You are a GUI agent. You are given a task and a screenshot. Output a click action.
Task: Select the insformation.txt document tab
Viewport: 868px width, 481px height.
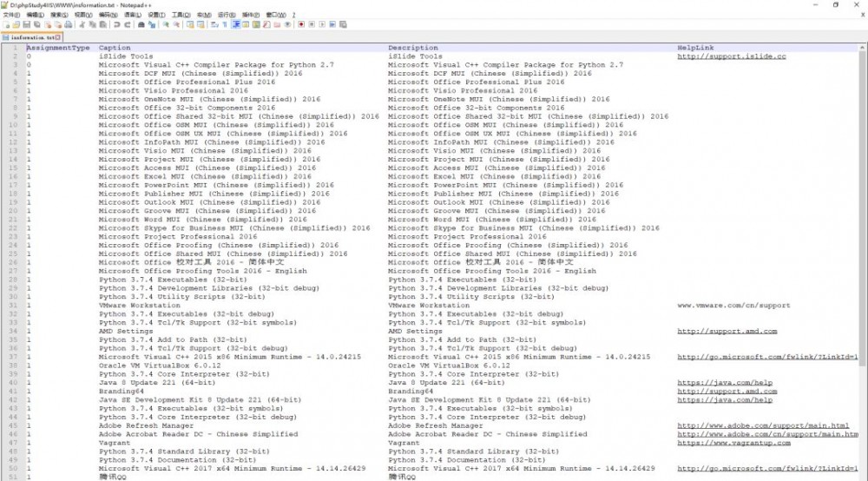pyautogui.click(x=31, y=37)
